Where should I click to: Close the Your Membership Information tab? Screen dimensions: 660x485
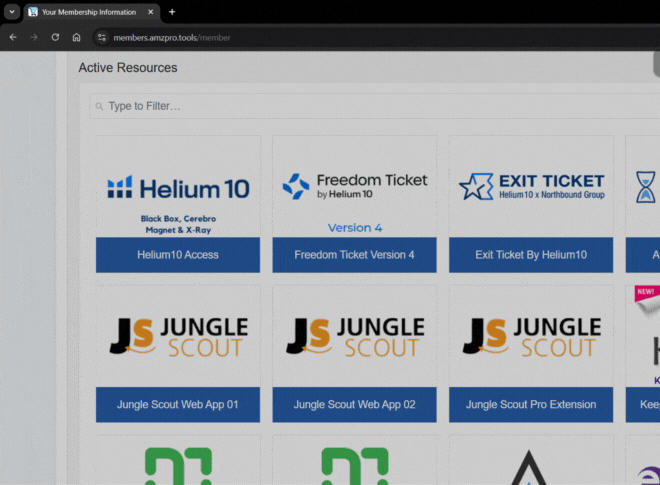(150, 12)
